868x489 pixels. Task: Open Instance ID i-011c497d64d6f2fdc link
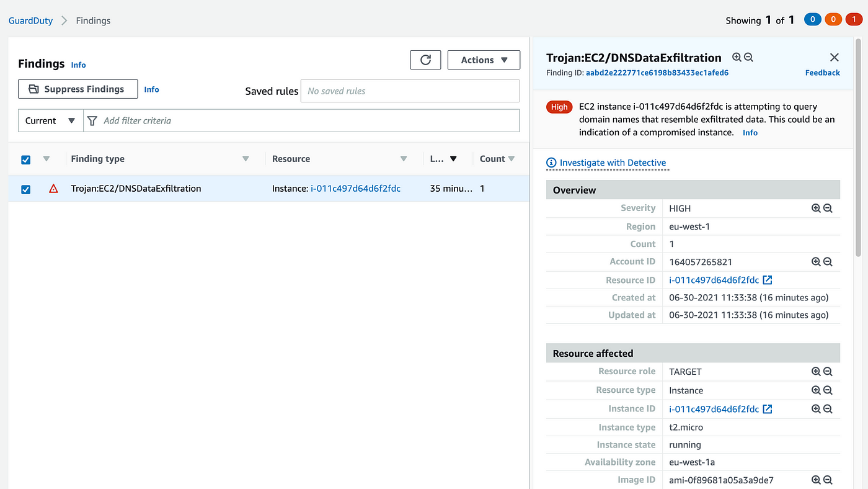coord(714,409)
